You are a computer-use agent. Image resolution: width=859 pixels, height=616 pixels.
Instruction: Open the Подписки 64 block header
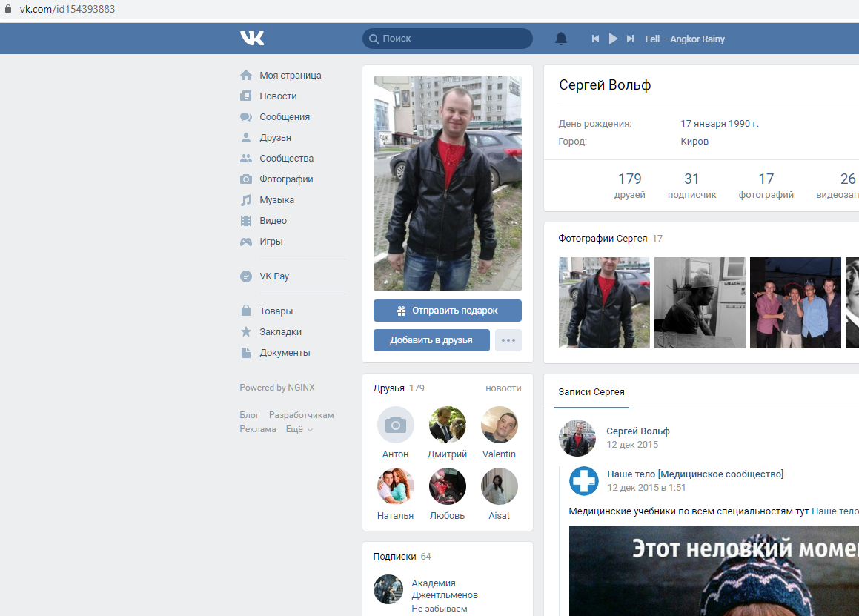(402, 556)
